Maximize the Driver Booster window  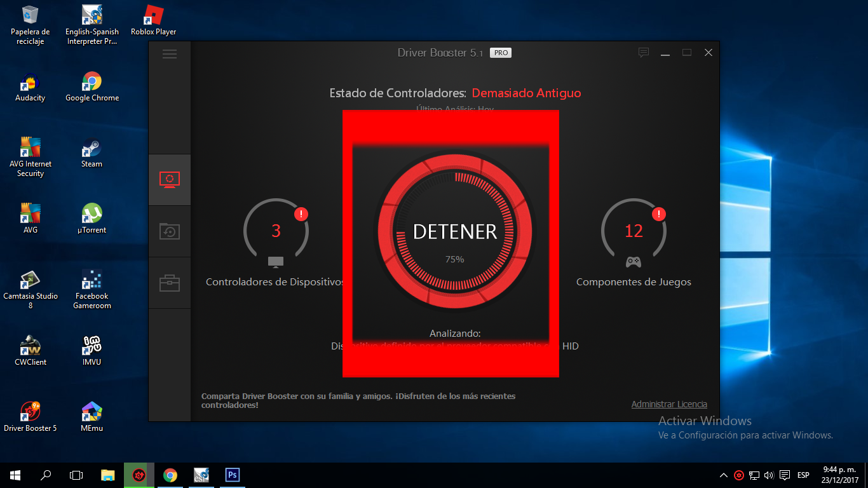pyautogui.click(x=687, y=53)
